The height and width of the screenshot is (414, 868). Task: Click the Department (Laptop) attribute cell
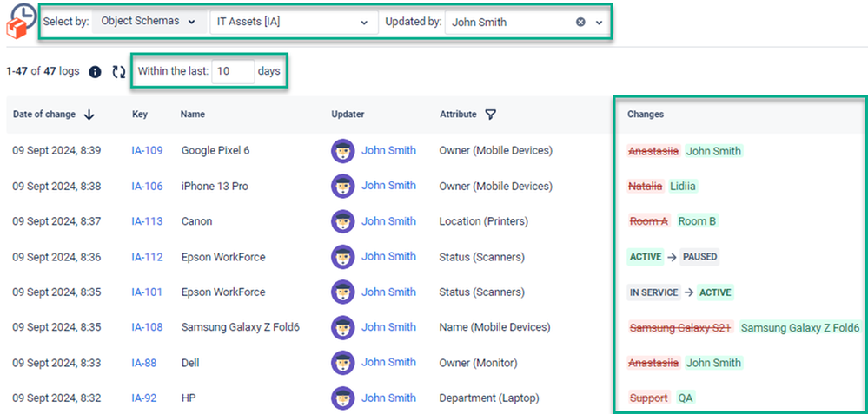(x=489, y=398)
